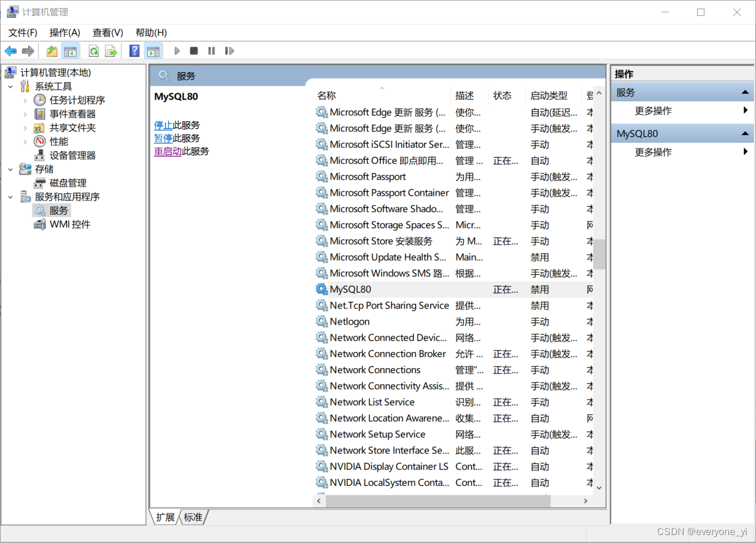756x543 pixels.
Task: Sort the list by the 名称 column header
Action: pos(382,96)
